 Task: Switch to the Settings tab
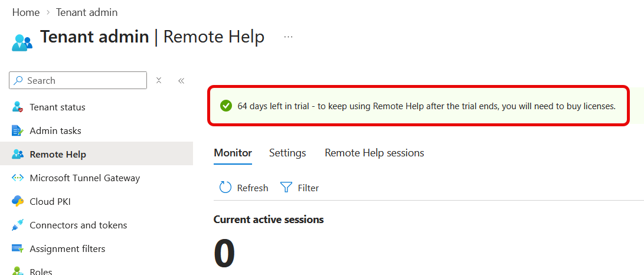287,153
